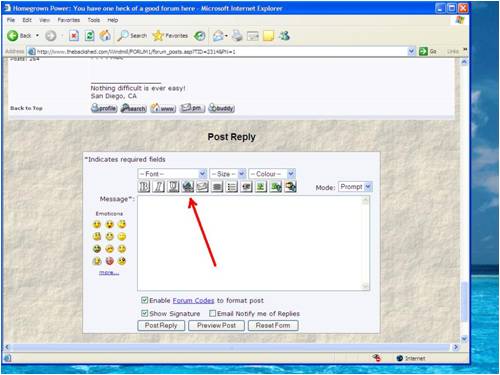Image resolution: width=500 pixels, height=375 pixels.
Task: Enable Email Notify me of Replies
Action: pyautogui.click(x=212, y=313)
